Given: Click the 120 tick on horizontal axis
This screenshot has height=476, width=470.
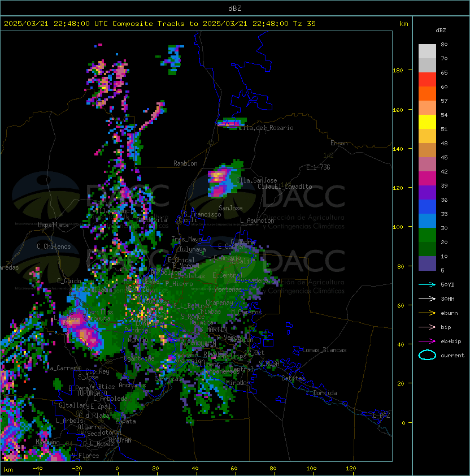Looking at the screenshot, I should [351, 469].
